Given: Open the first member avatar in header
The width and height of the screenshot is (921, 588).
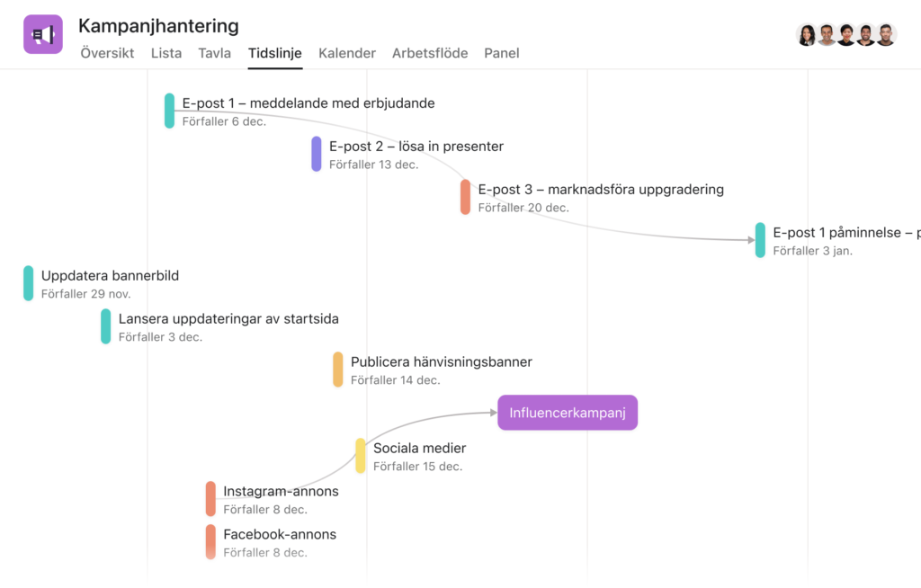Looking at the screenshot, I should [x=807, y=35].
